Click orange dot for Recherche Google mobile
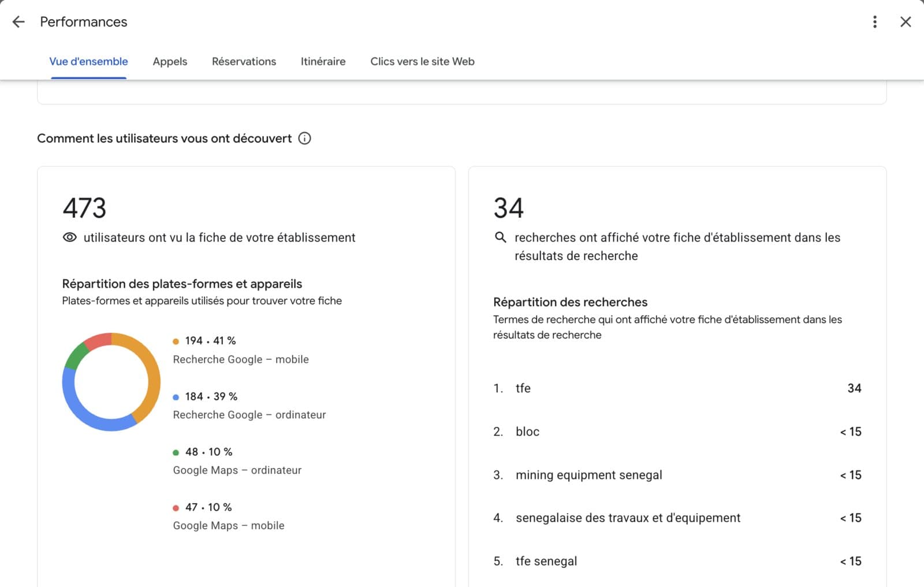Viewport: 924px width, 587px height. (176, 341)
